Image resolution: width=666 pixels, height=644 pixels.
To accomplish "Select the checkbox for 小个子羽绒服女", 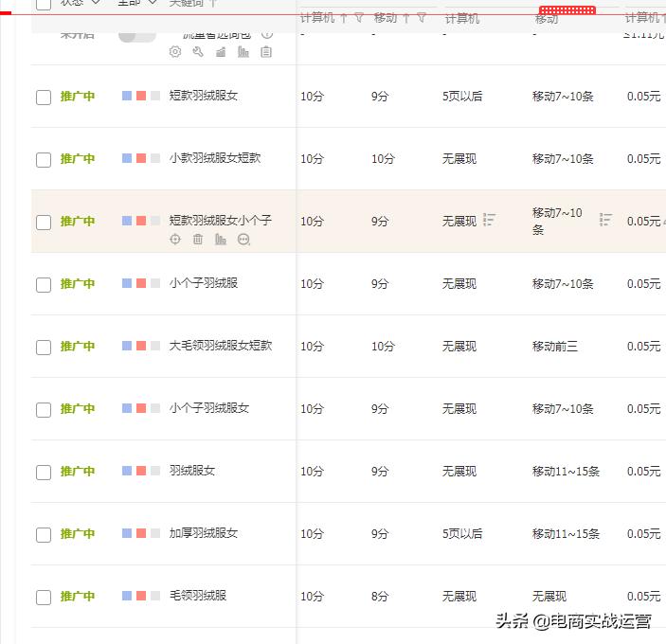I will pyautogui.click(x=44, y=410).
